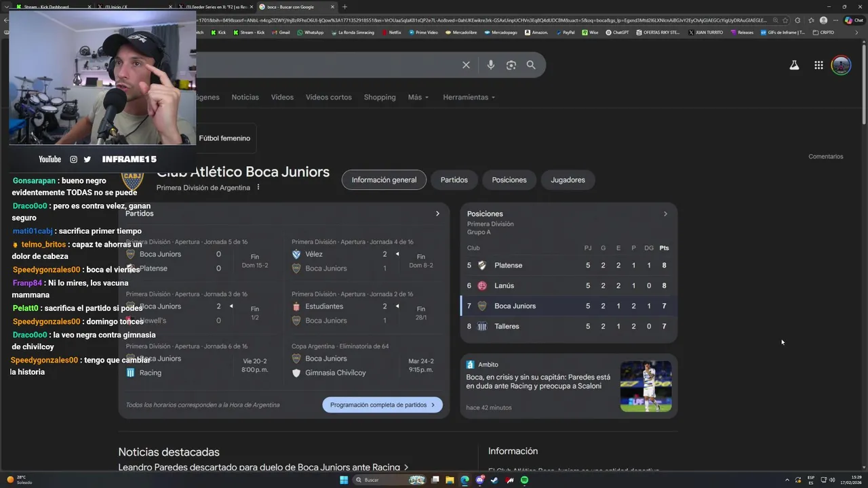Open the clock and date 17/02/2026
This screenshot has width=868, height=488.
[x=851, y=480]
